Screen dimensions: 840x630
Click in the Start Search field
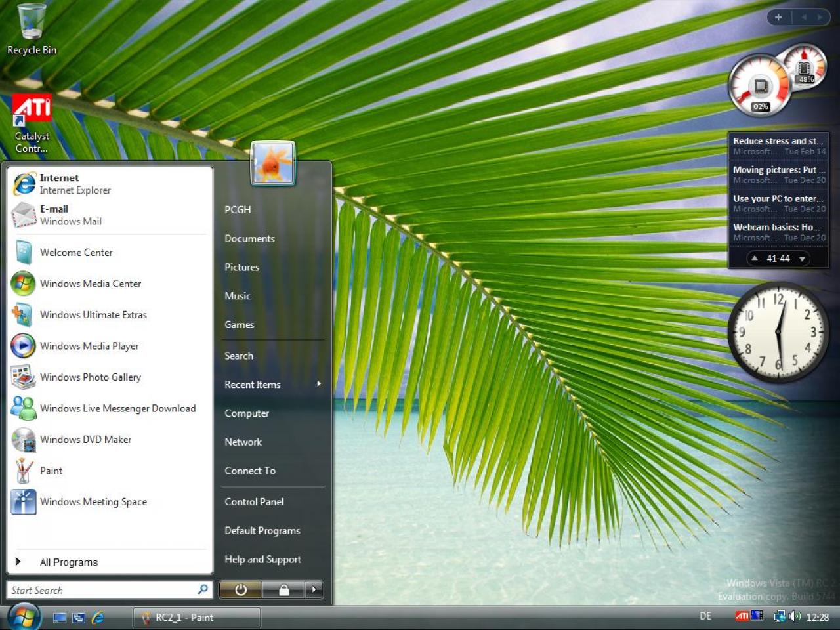[x=102, y=590]
